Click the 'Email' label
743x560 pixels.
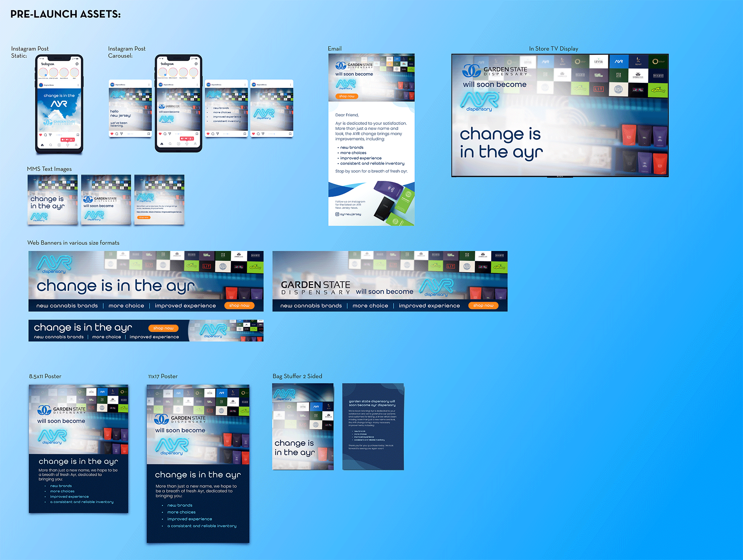335,49
